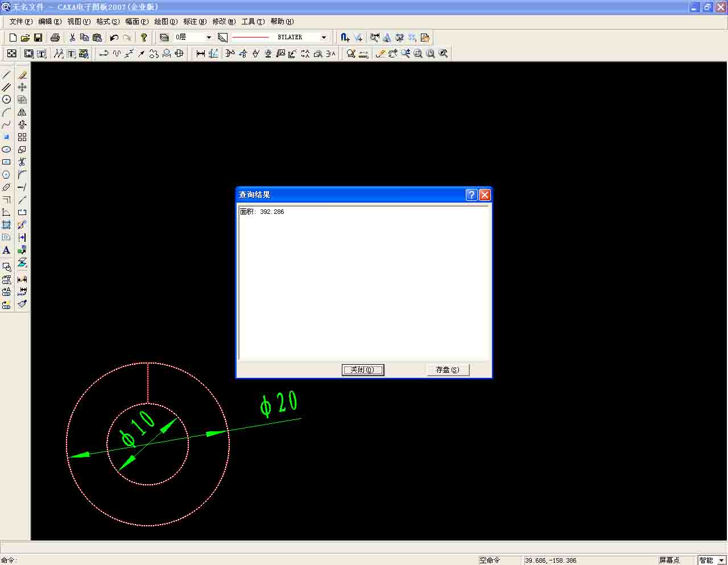
Task: Open the 幅面(P) menu
Action: (137, 22)
